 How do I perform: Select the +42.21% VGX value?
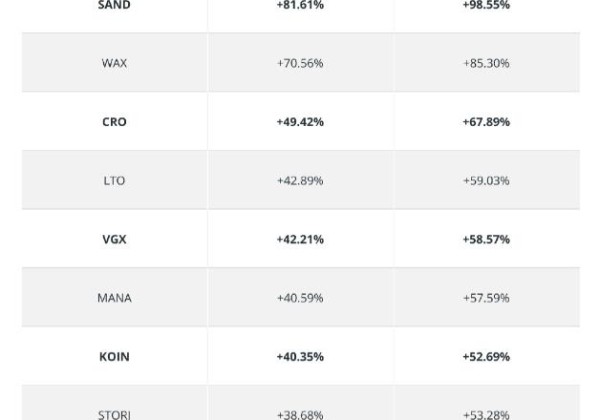[300, 240]
